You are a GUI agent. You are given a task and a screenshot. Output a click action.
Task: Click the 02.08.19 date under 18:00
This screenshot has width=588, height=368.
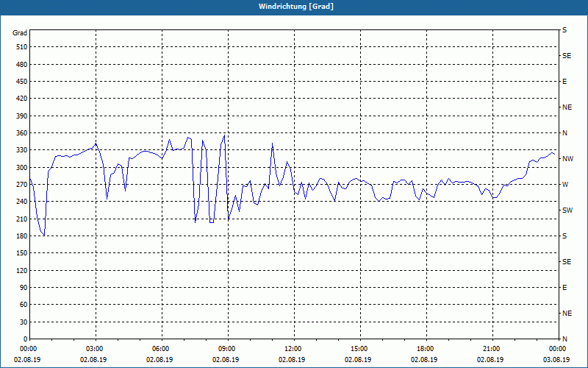(424, 360)
